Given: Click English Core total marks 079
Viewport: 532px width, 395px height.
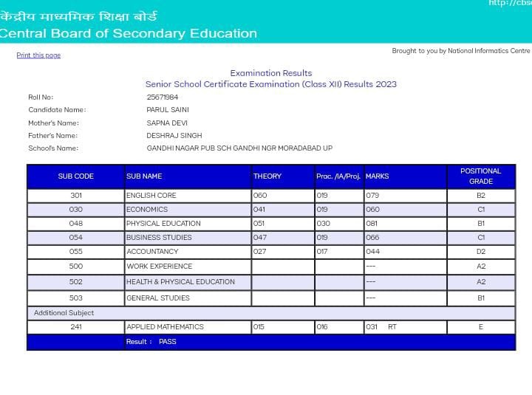Looking at the screenshot, I should 372,196.
